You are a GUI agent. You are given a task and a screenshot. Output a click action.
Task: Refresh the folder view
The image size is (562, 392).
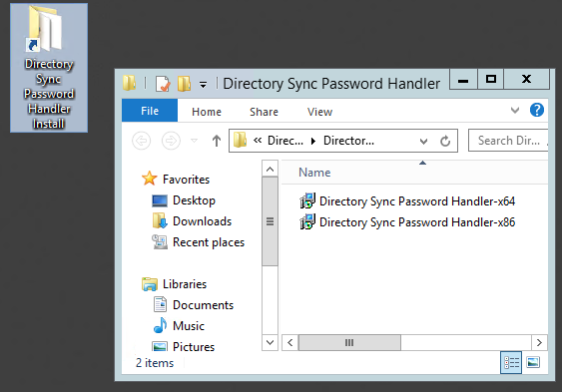[x=445, y=141]
